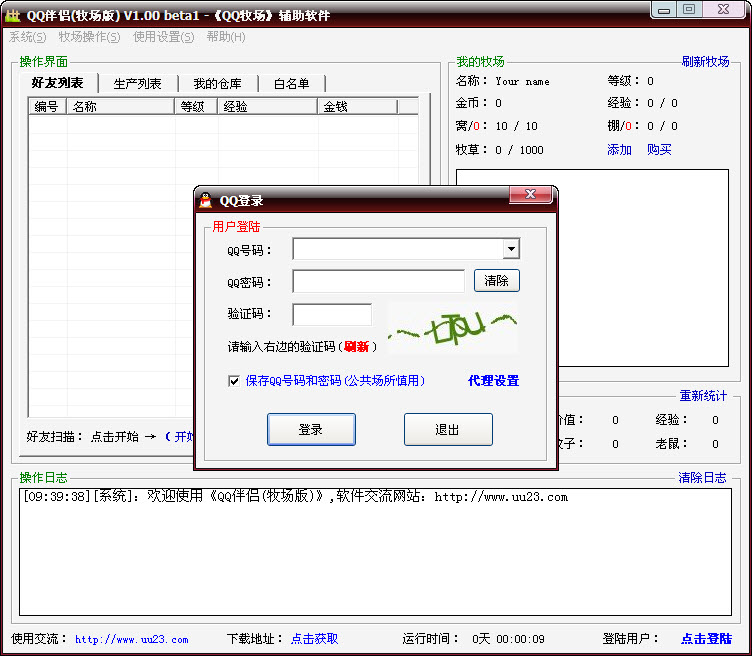Click the QQ penguin icon in login dialog title

206,200
